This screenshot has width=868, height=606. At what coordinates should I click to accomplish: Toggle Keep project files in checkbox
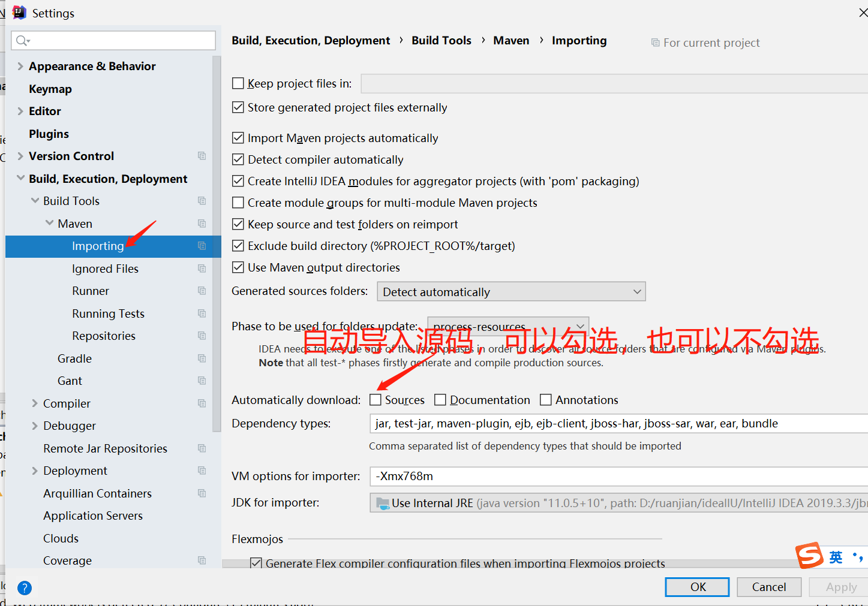(238, 83)
